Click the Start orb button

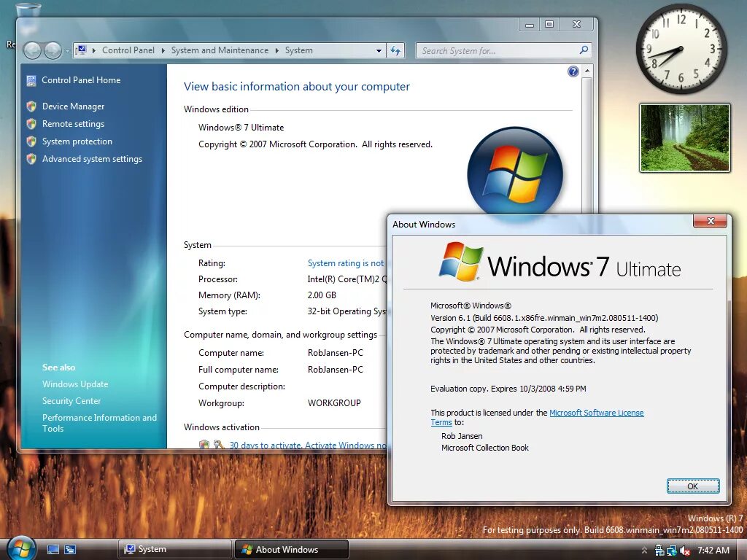(x=21, y=548)
